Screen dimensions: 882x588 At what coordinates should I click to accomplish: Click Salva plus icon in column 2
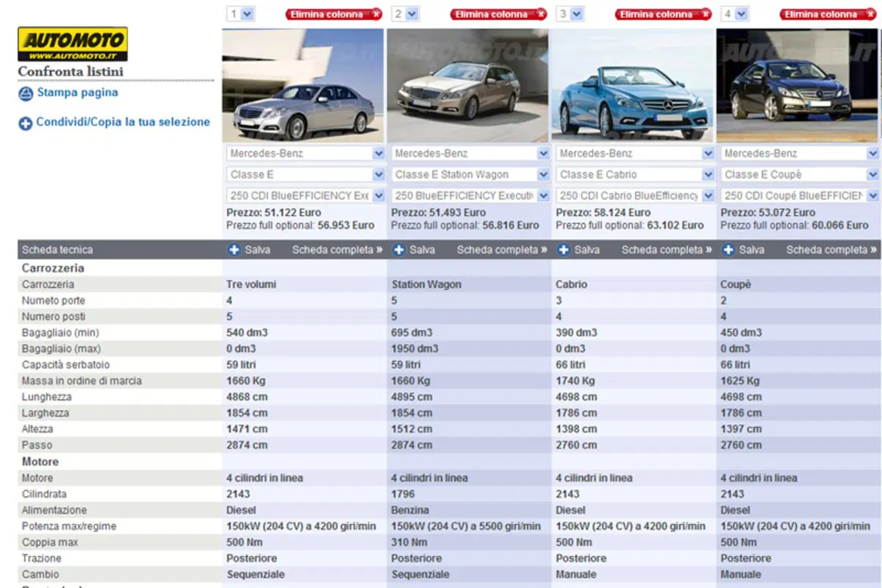click(x=399, y=250)
